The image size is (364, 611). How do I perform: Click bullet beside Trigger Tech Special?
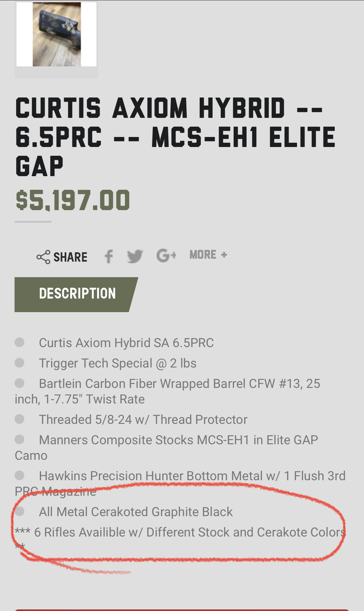[x=19, y=363]
